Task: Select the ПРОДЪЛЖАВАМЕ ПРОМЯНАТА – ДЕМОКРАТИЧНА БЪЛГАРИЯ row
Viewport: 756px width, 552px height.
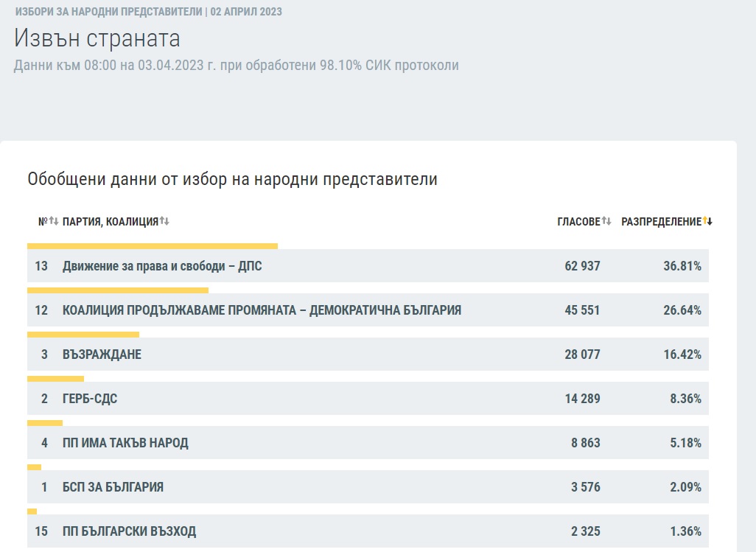Action: [x=262, y=310]
